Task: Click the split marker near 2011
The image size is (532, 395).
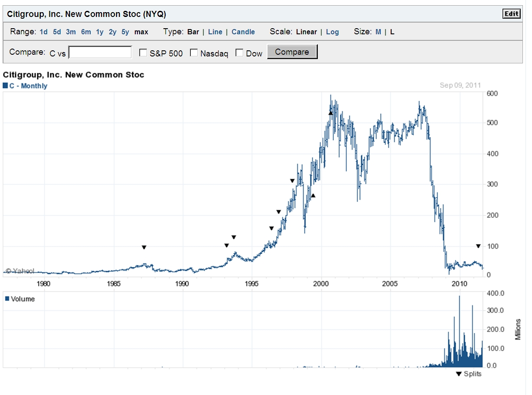Action: (x=478, y=246)
